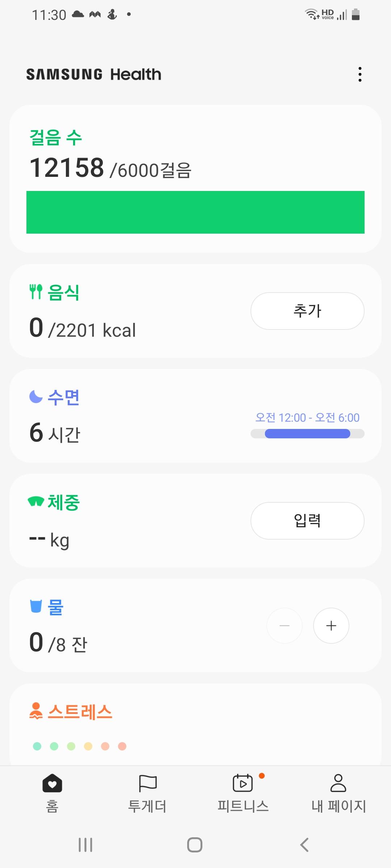Tap the fork and spoon food icon
391x868 pixels.
click(36, 292)
